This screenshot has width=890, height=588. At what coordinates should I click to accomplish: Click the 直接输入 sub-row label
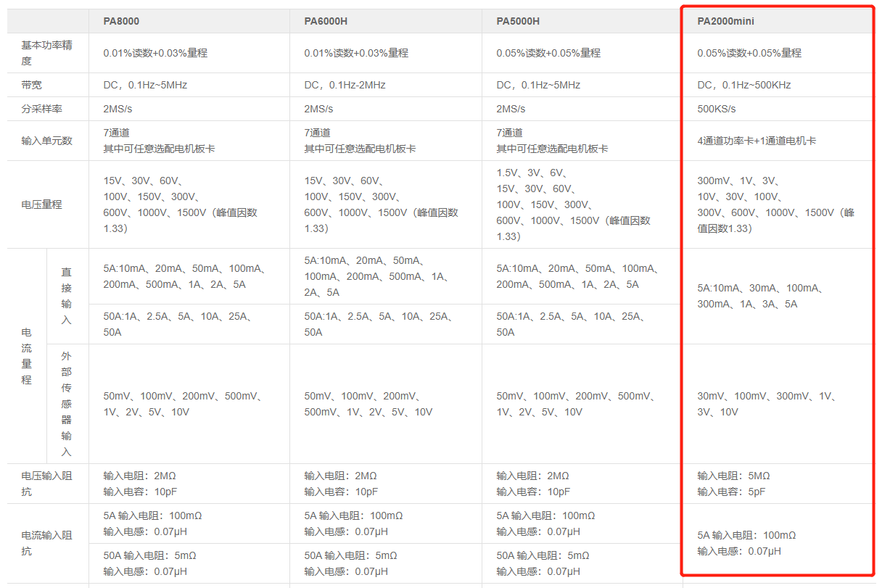point(67,296)
